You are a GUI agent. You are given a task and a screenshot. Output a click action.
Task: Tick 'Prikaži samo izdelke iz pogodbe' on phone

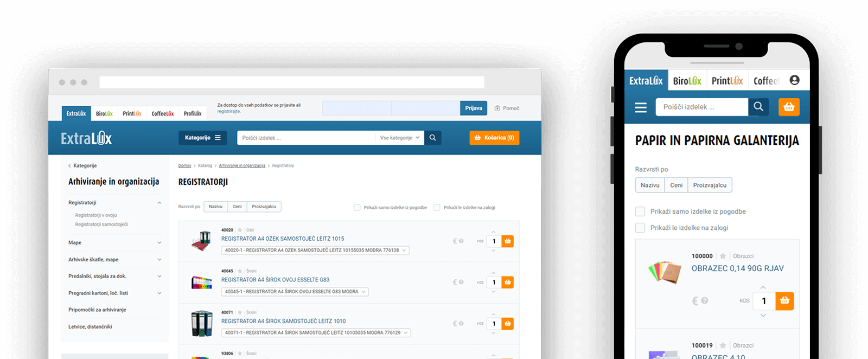click(640, 211)
